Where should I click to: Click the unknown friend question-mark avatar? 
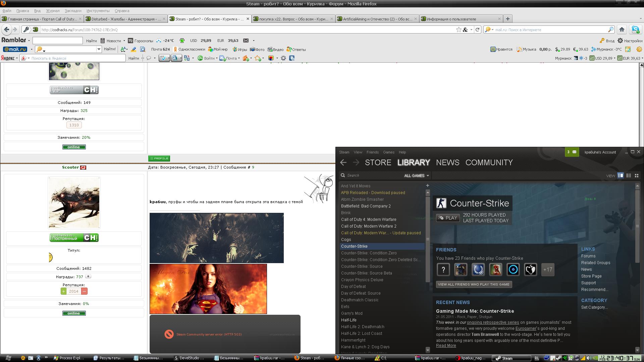coord(443,269)
